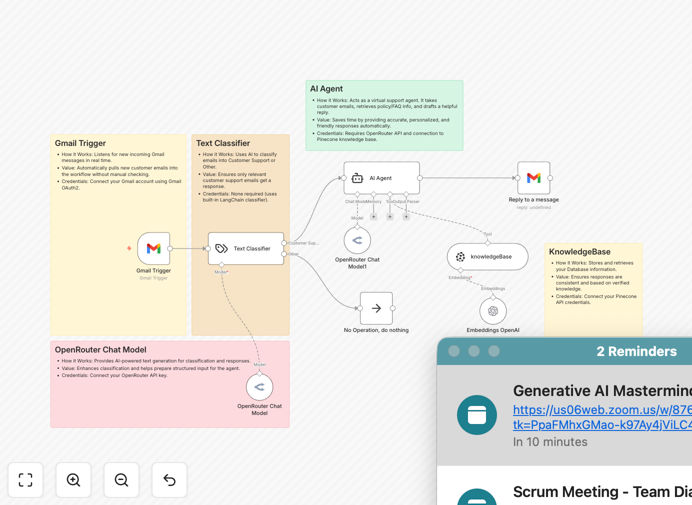Click the Gmail Trigger node output connector
The width and height of the screenshot is (692, 505).
(170, 249)
